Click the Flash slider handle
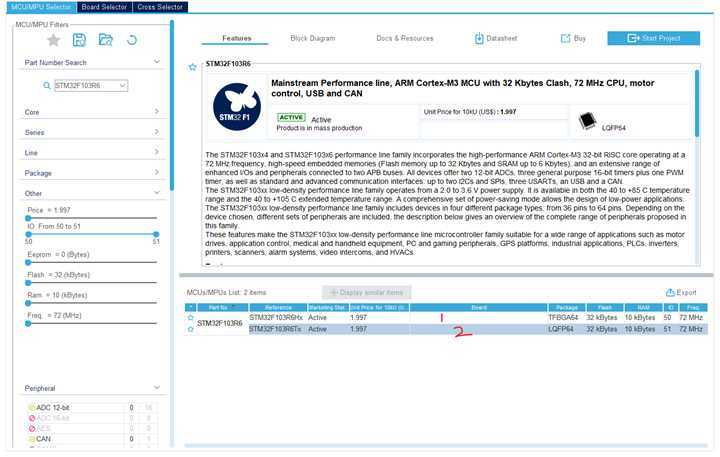Image resolution: width=720 pixels, height=457 pixels. coord(28,283)
